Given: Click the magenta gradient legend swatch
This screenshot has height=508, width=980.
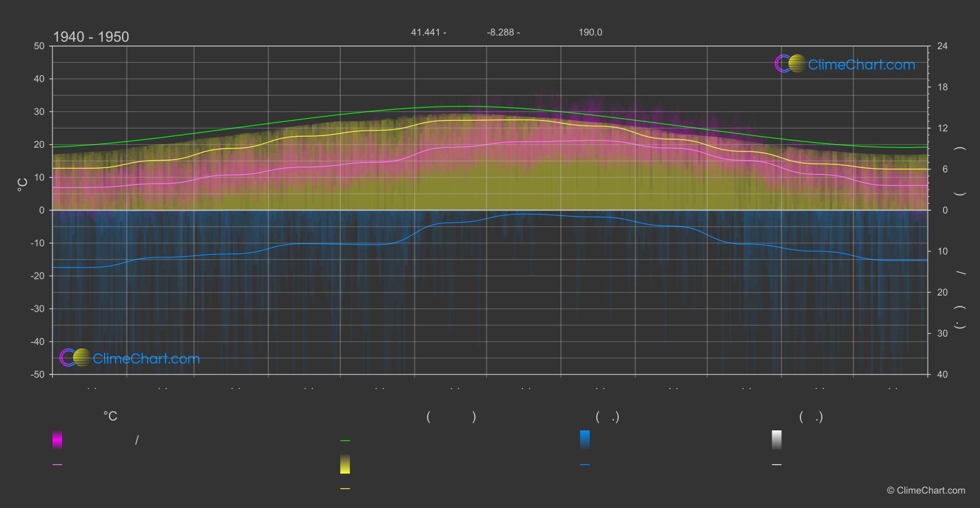Looking at the screenshot, I should (57, 440).
